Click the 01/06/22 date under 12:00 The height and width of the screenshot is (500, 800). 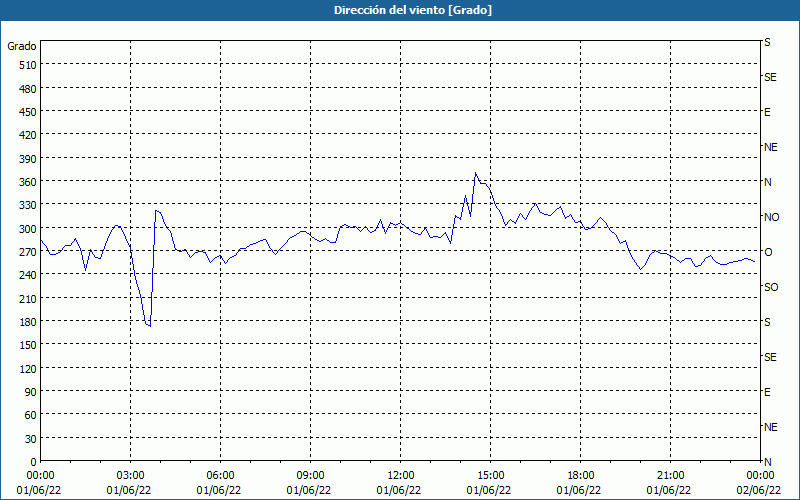tap(398, 490)
